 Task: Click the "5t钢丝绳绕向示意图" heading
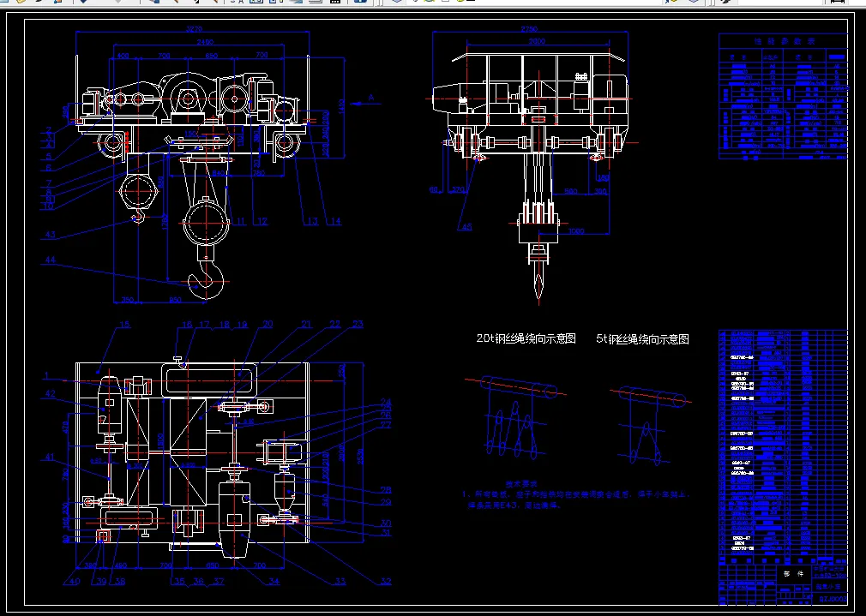click(x=642, y=339)
